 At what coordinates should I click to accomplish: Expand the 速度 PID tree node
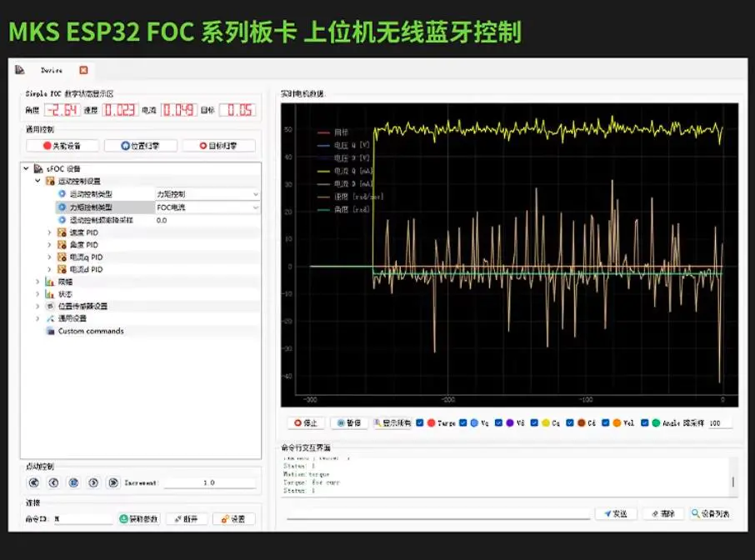click(x=49, y=232)
